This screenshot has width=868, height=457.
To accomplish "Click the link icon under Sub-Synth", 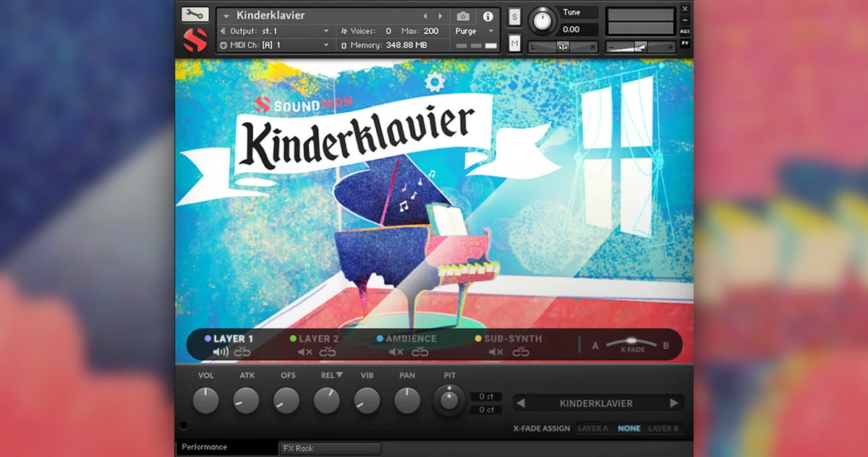I will pos(521,352).
